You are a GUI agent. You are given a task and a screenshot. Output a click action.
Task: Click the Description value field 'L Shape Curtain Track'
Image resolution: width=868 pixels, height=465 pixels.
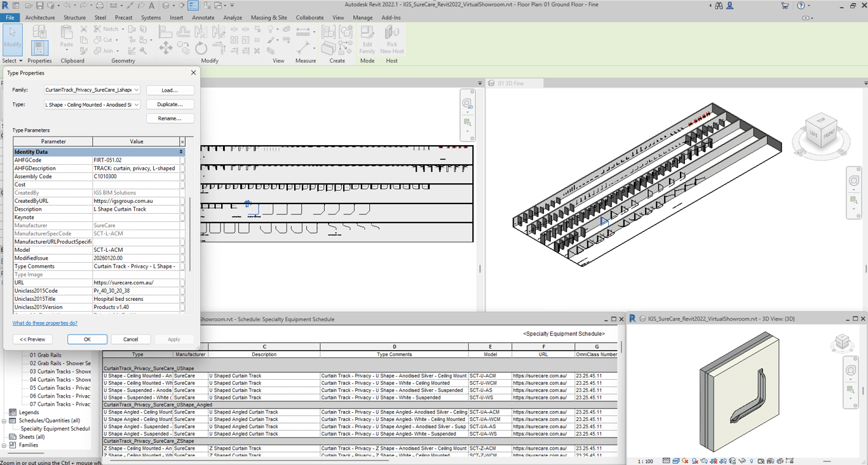tap(135, 209)
